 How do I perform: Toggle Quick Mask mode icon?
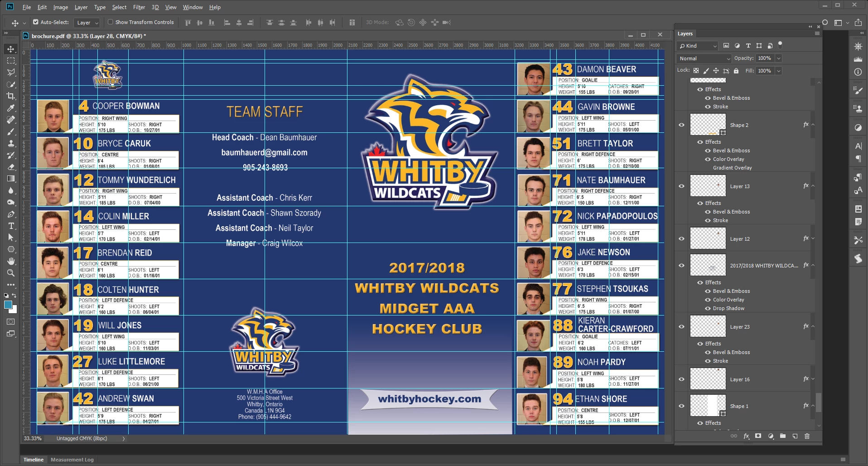[x=11, y=322]
